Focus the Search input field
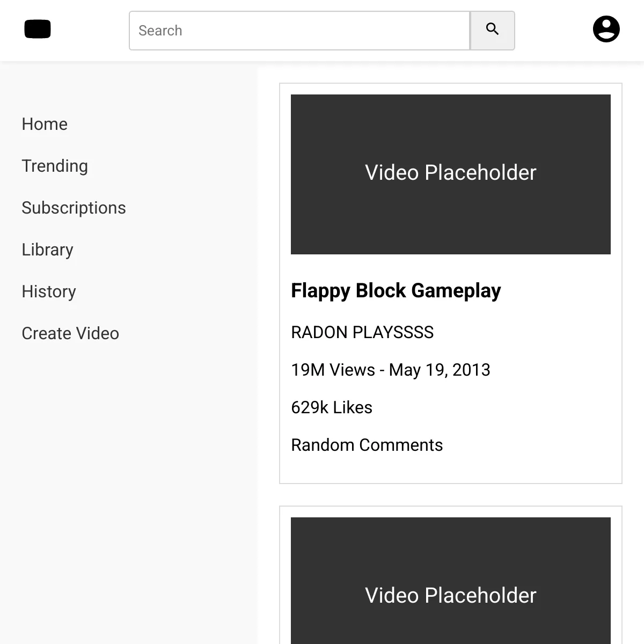Viewport: 644px width, 644px height. click(299, 31)
